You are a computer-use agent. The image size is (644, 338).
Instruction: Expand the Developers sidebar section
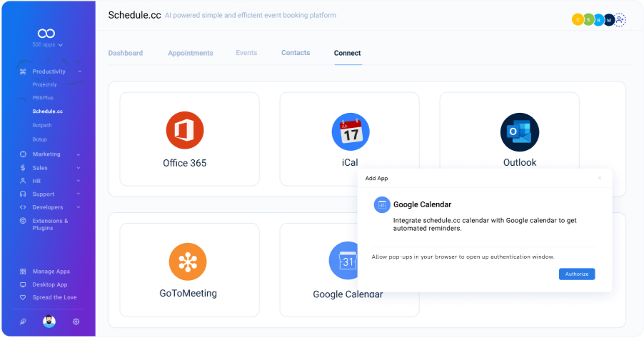pos(79,207)
